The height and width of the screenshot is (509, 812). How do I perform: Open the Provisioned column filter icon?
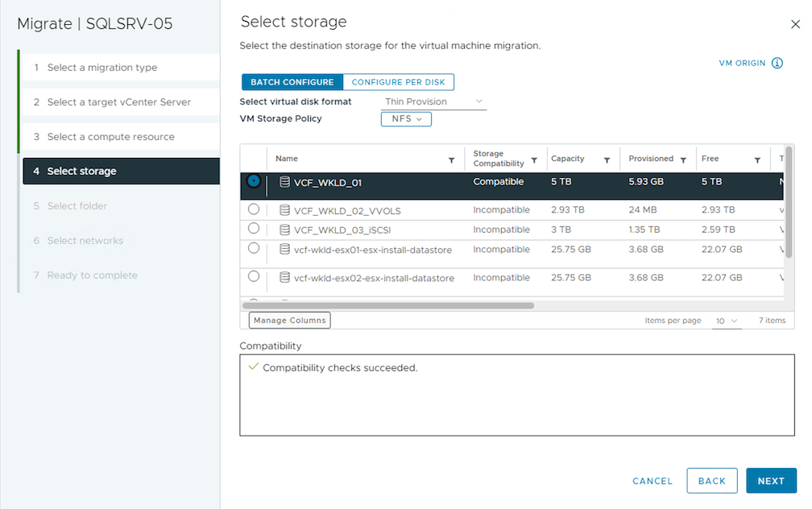(683, 160)
